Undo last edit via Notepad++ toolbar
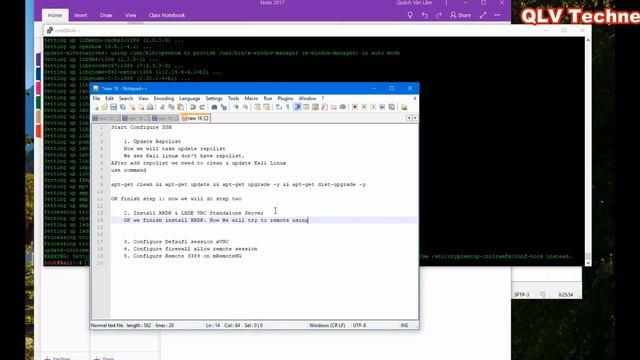Screen dimensions: 640x360 [193, 107]
